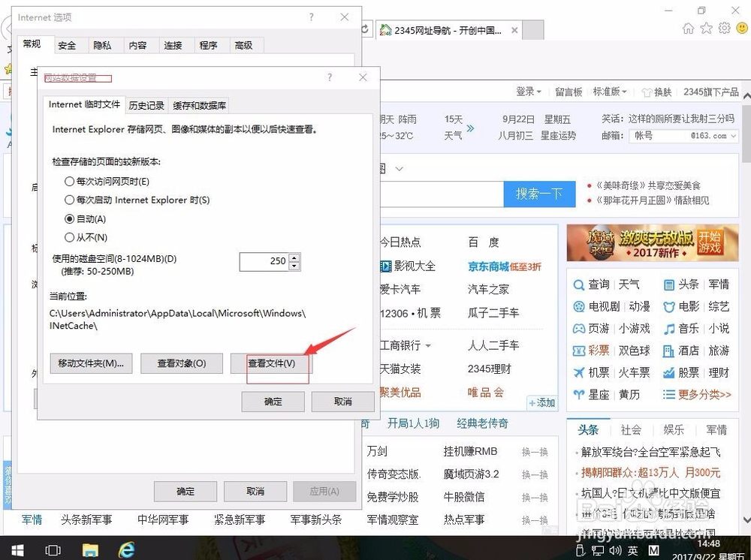Select the 自动(A) radio button
Screen dimensions: 751x560
(68, 218)
